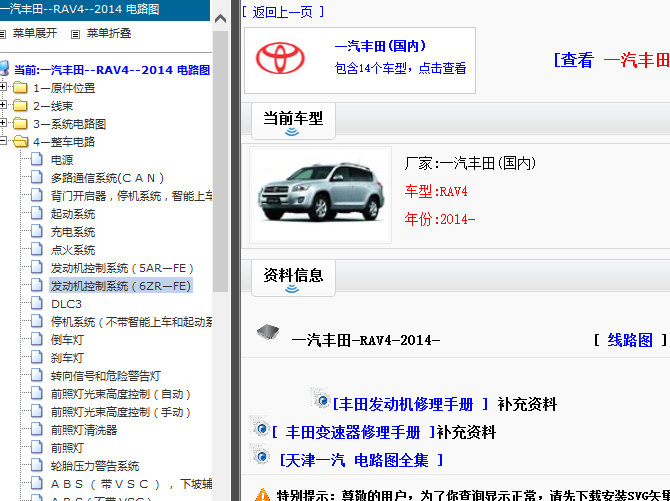
Task: Click 菜单展开 to expand the menu
Action: pyautogui.click(x=35, y=33)
